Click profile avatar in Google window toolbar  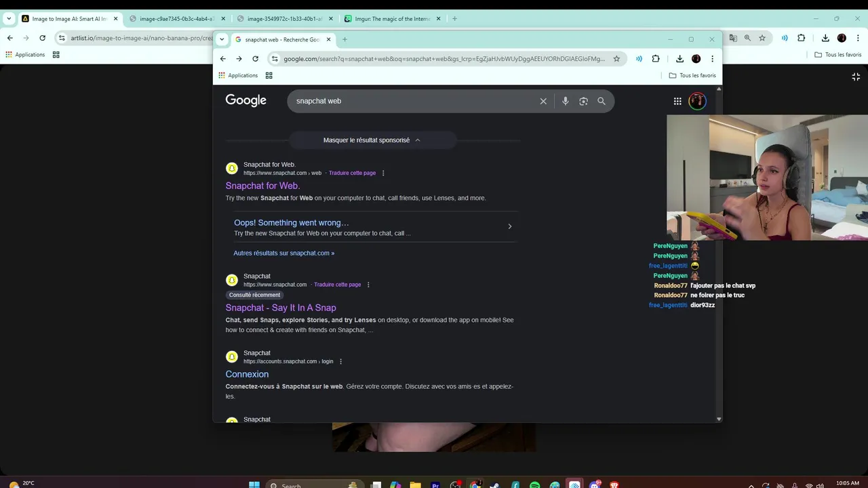tap(696, 59)
